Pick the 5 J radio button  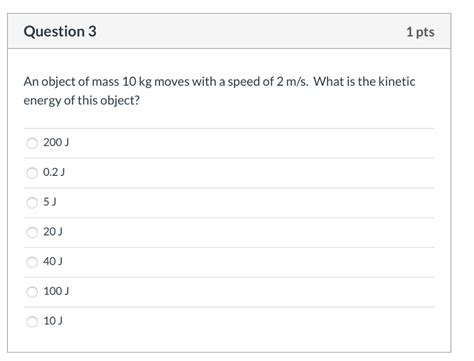click(32, 203)
